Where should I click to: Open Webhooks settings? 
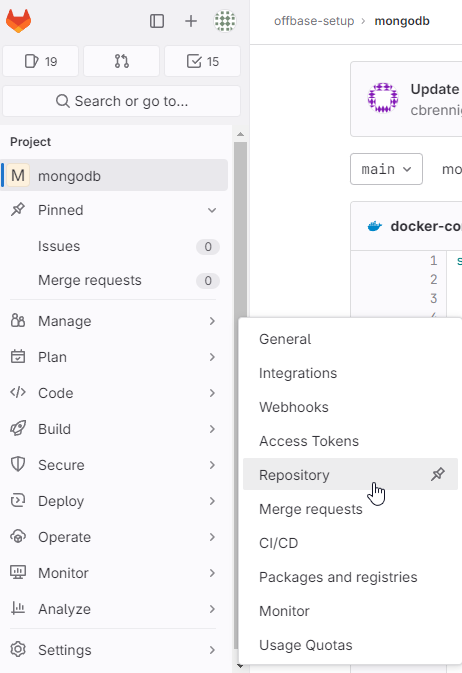(350, 407)
